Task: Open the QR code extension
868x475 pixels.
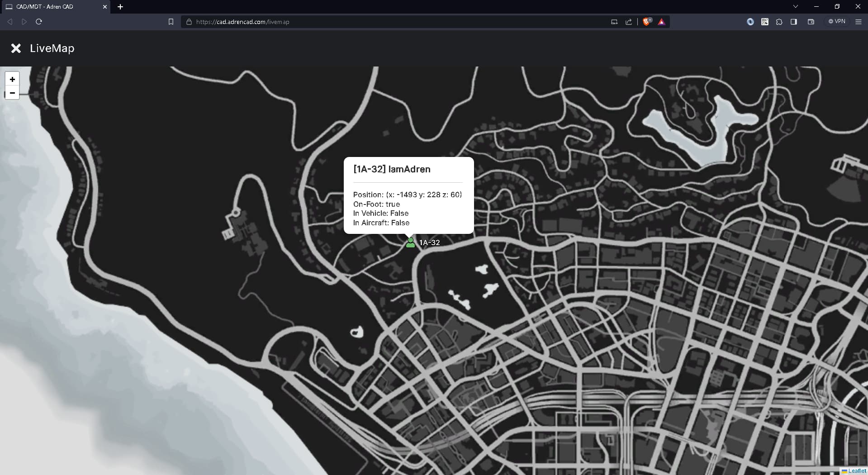Action: pyautogui.click(x=765, y=22)
